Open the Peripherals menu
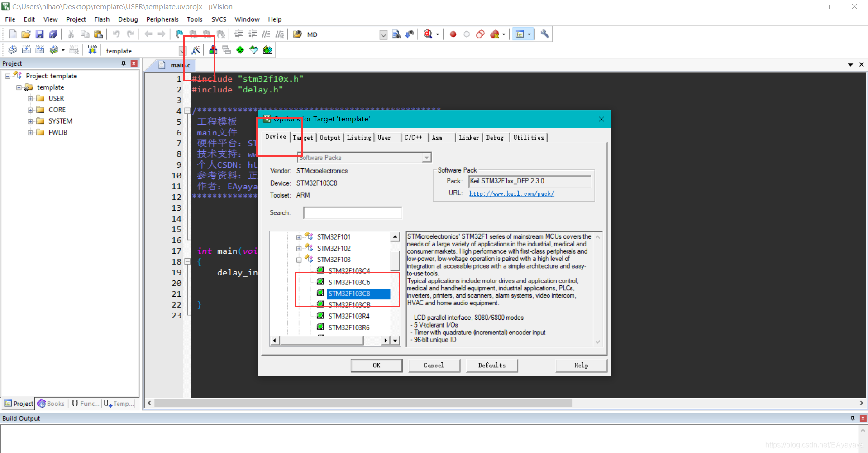Viewport: 868px width, 453px height. pyautogui.click(x=162, y=19)
